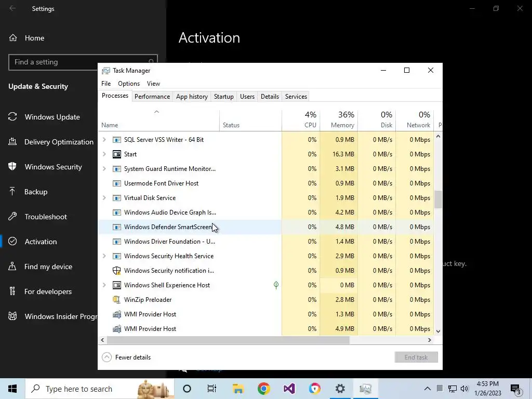Click the Troubleshoot wrench icon in Settings

pos(12,217)
